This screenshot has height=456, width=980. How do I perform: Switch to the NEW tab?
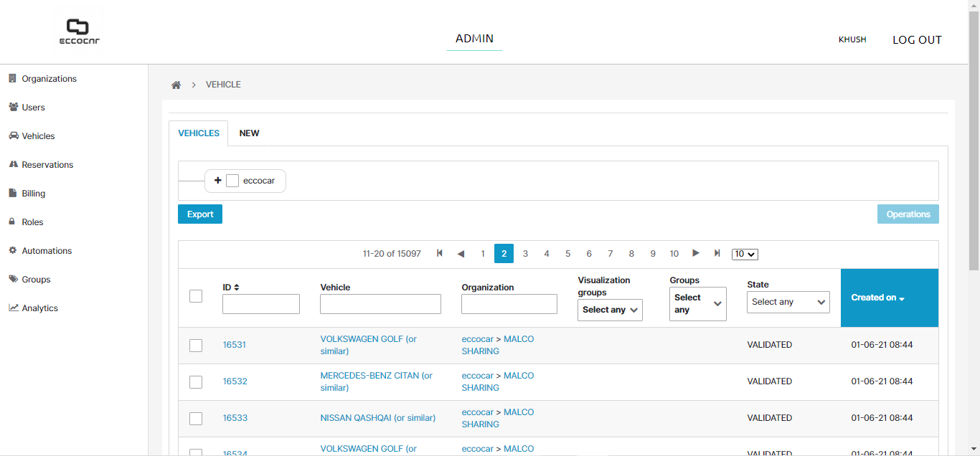click(x=249, y=133)
